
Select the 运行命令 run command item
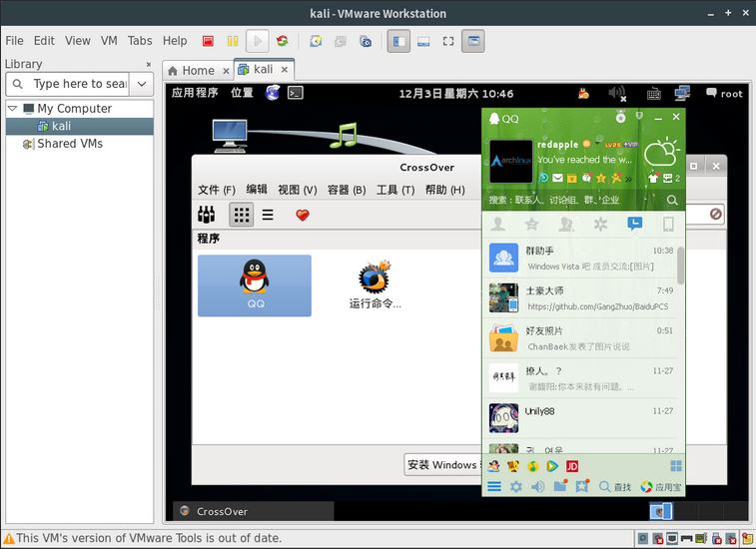375,285
